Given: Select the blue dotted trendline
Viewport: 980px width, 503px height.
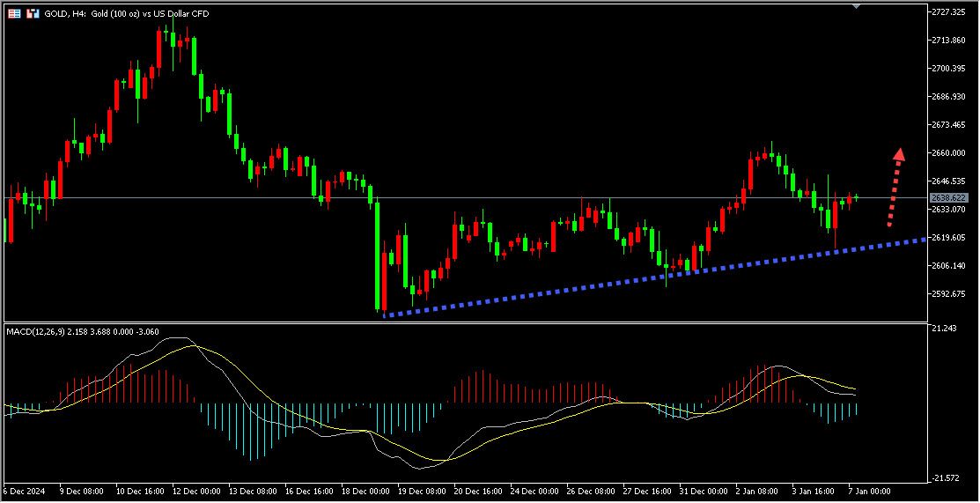Looking at the screenshot, I should pyautogui.click(x=652, y=277).
